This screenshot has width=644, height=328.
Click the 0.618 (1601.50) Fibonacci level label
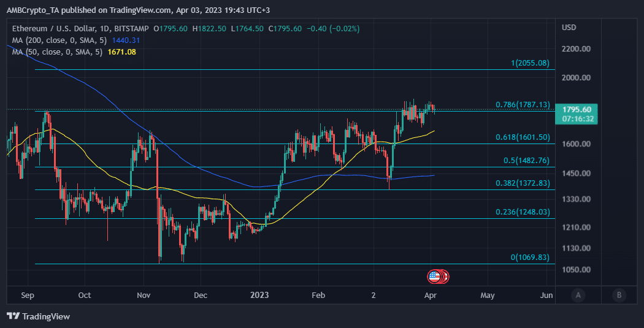[x=523, y=137]
